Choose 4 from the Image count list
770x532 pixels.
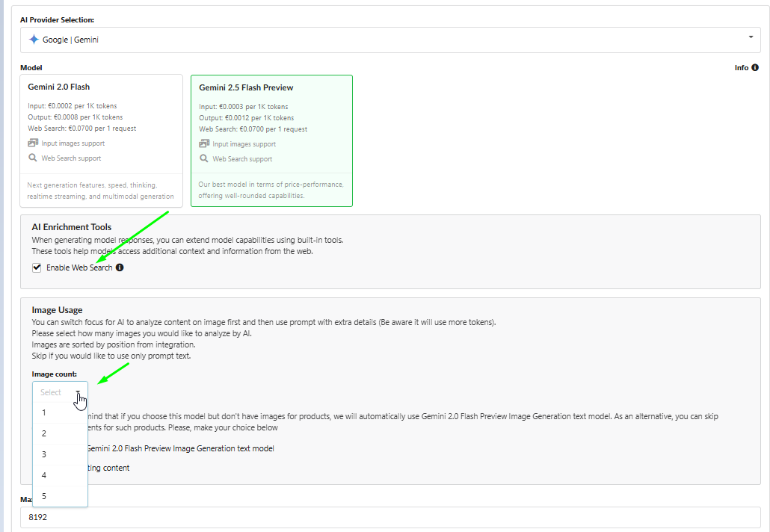(60, 475)
